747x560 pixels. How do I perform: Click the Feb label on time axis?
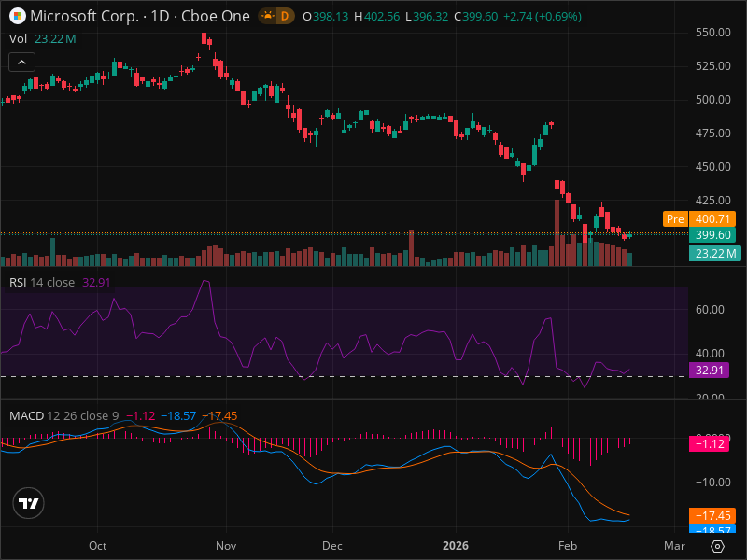[568, 546]
